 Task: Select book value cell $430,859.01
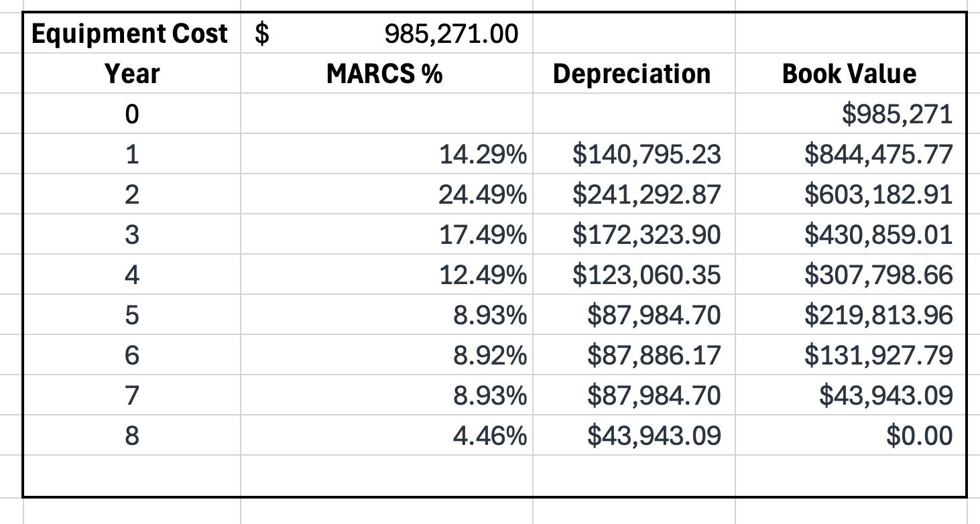click(x=878, y=235)
